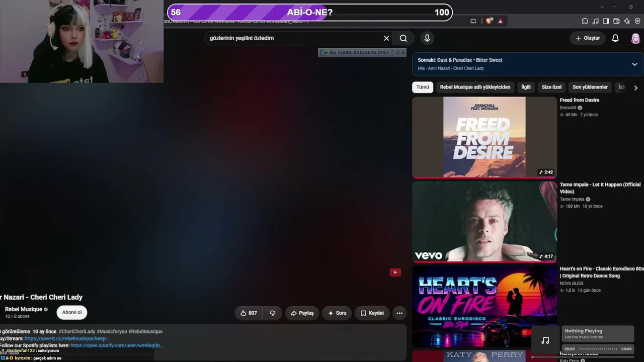Screen dimensions: 644x362
Task: Select the Rebel Musique adlı yükleyiciden chip
Action: click(x=475, y=87)
